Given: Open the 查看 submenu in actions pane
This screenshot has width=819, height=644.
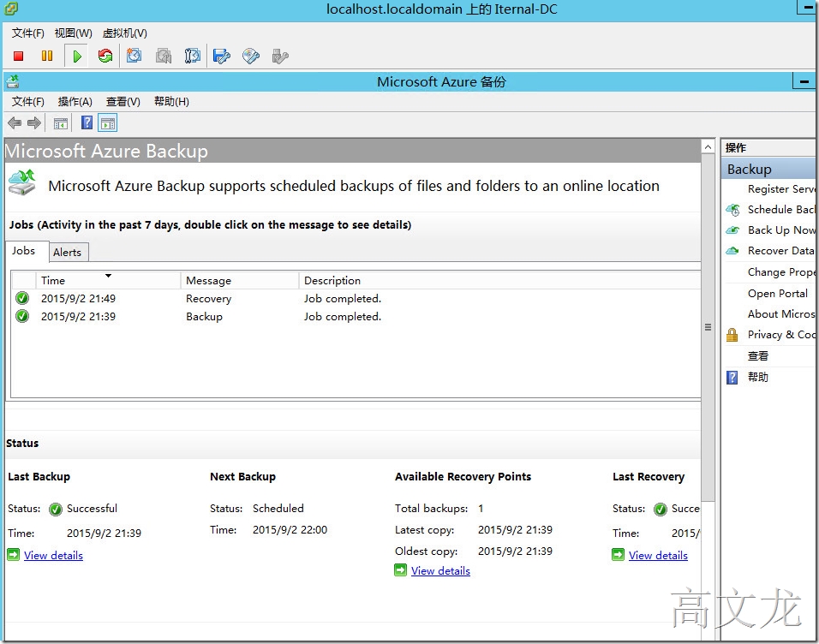Looking at the screenshot, I should pos(758,355).
